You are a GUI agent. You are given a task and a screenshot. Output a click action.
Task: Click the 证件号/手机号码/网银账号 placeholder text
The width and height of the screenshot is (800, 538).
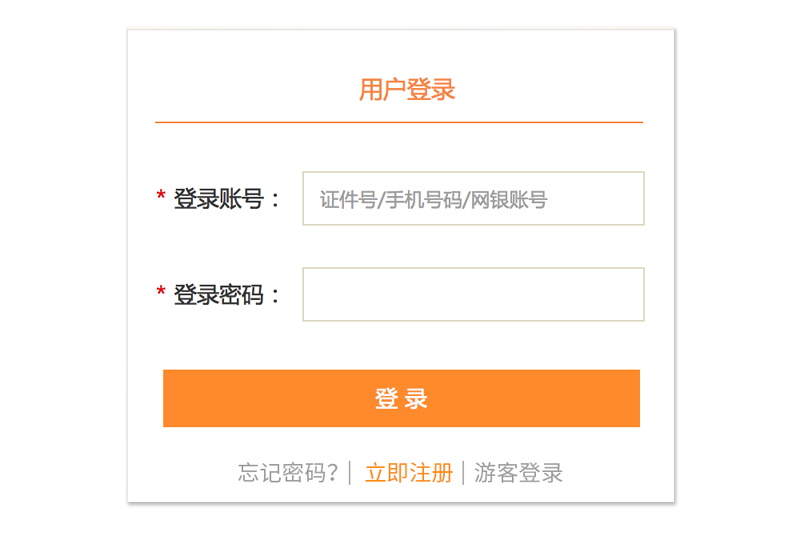(x=433, y=200)
